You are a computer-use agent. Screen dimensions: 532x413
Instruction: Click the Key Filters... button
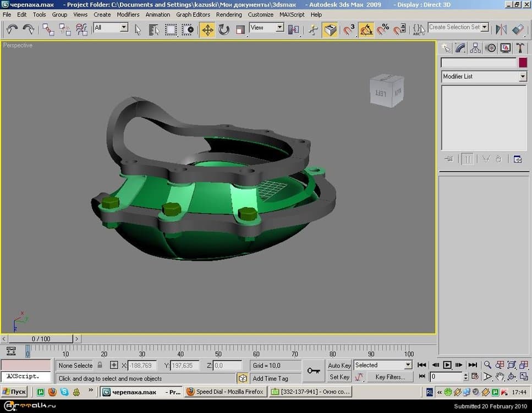(390, 377)
